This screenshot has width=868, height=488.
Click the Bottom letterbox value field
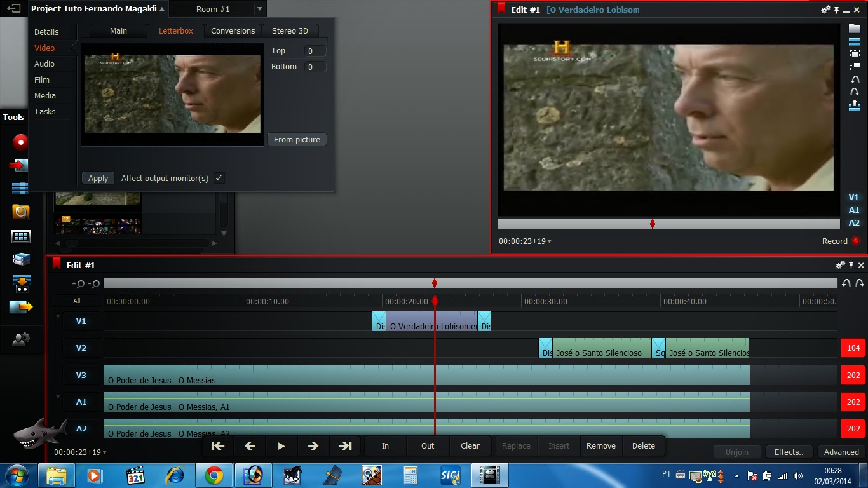click(314, 67)
